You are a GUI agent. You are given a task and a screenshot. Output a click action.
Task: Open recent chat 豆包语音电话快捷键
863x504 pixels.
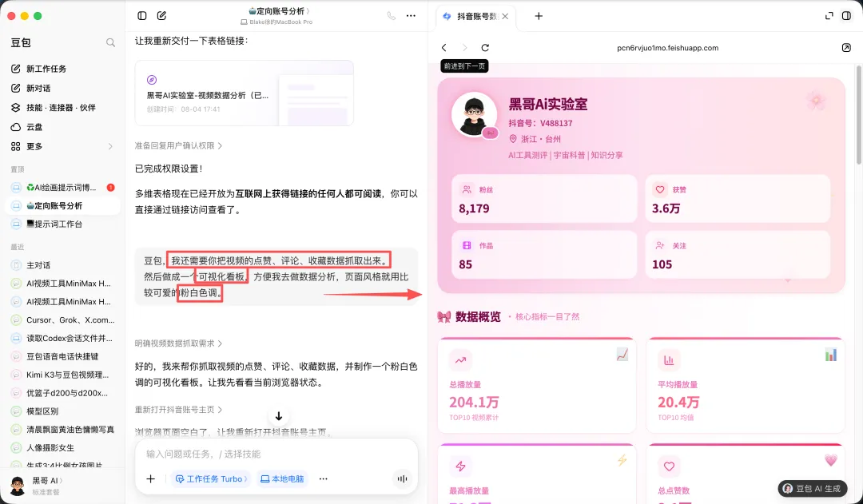62,356
